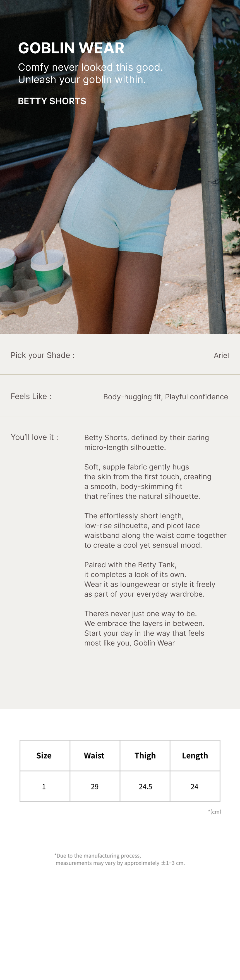Click the waist value 29 cell
Image resolution: width=240 pixels, height=980 pixels.
[x=95, y=786]
